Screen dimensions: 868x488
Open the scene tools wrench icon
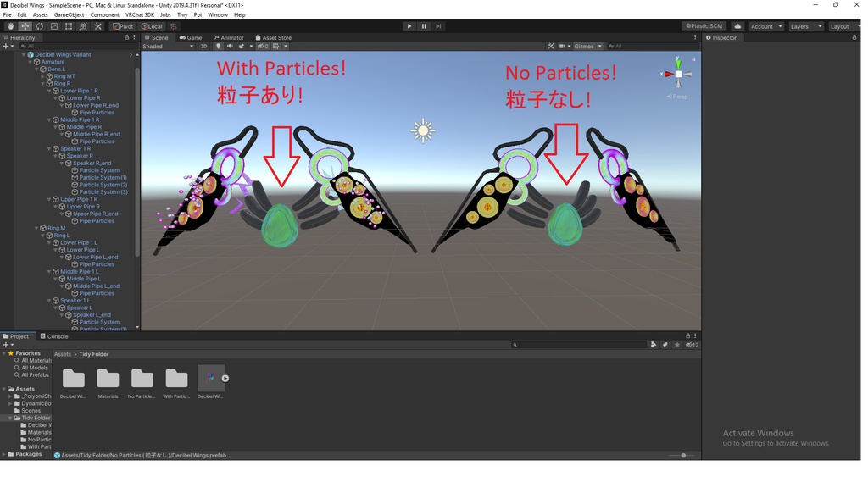(550, 46)
